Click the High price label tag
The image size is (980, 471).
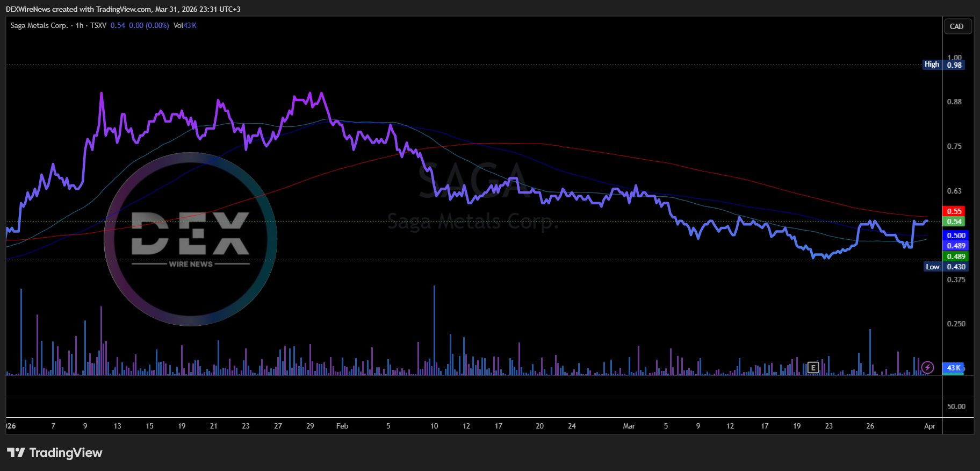[x=932, y=65]
